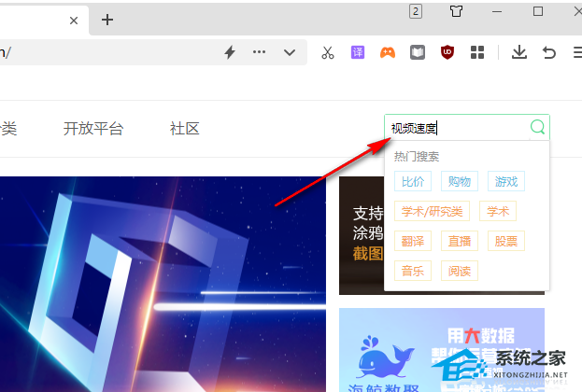This screenshot has width=582, height=392.
Task: Select the 股票 hot search tag
Action: (506, 241)
